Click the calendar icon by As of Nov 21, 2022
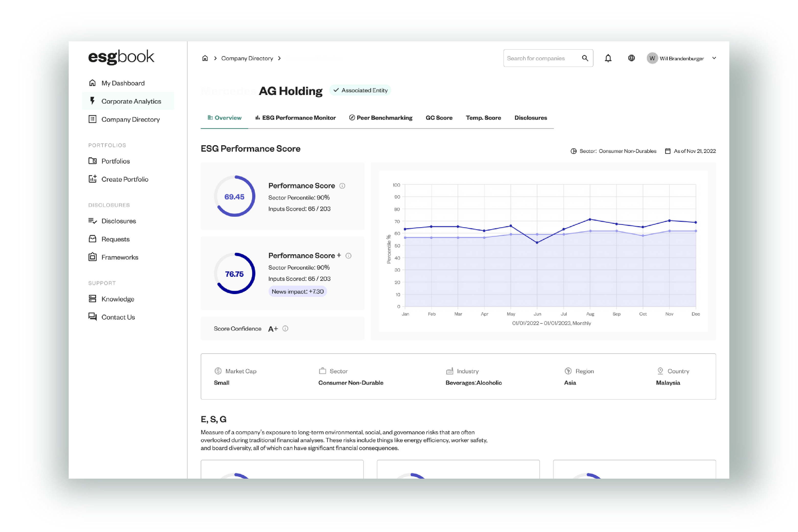 pos(668,151)
